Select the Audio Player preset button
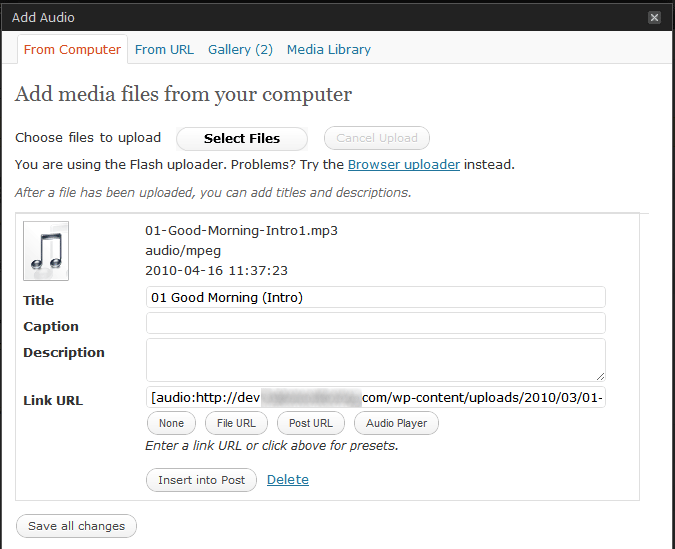This screenshot has width=675, height=549. (396, 423)
